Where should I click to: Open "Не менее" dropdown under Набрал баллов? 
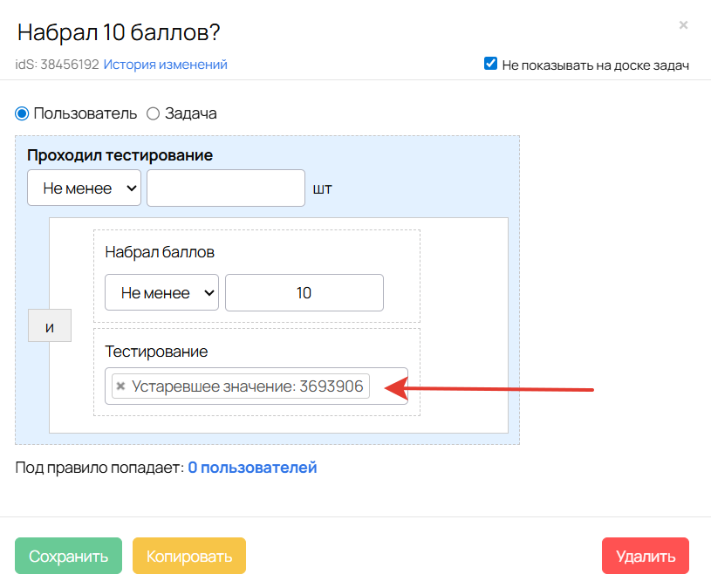point(161,293)
